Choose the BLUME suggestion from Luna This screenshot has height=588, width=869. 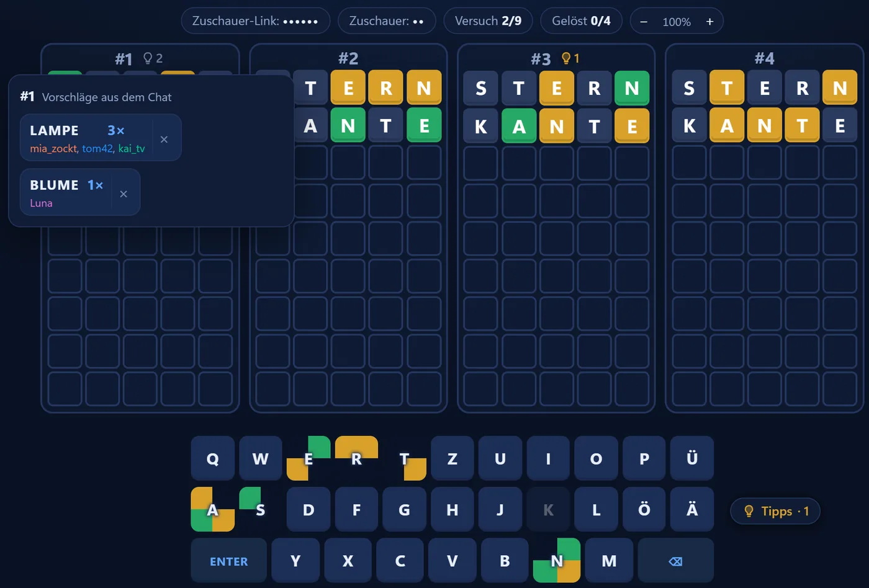[x=66, y=192]
